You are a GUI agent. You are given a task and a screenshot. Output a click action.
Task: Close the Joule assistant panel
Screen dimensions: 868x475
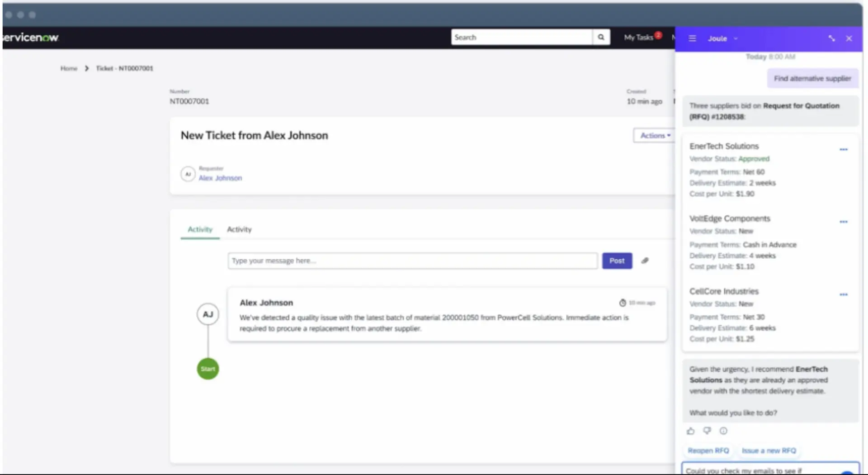coord(849,38)
